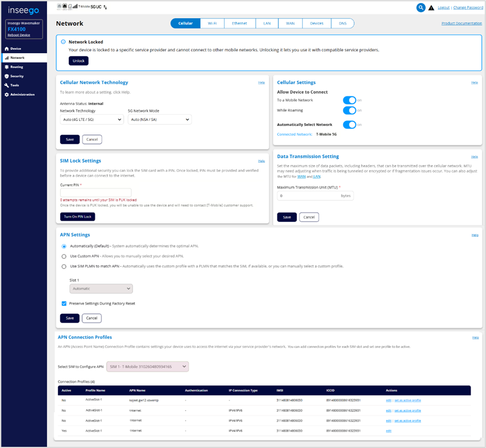This screenshot has width=486, height=448.
Task: Open the Tools section in sidebar
Action: 14,85
